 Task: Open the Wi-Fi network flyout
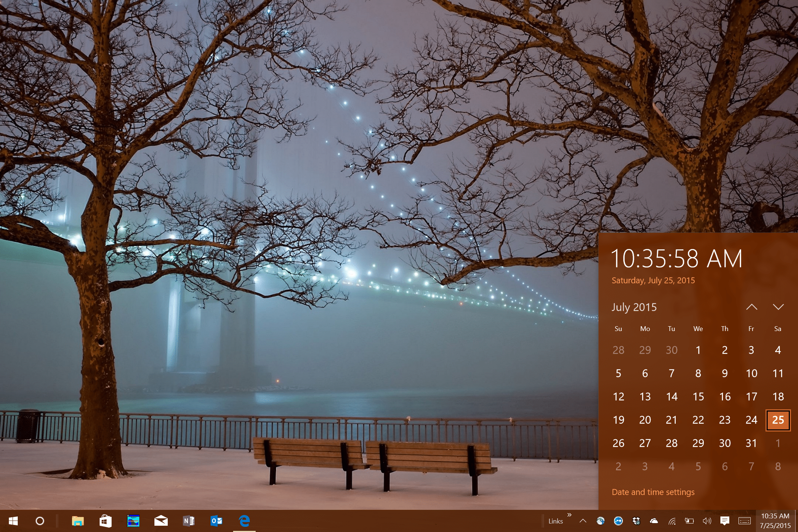(672, 521)
